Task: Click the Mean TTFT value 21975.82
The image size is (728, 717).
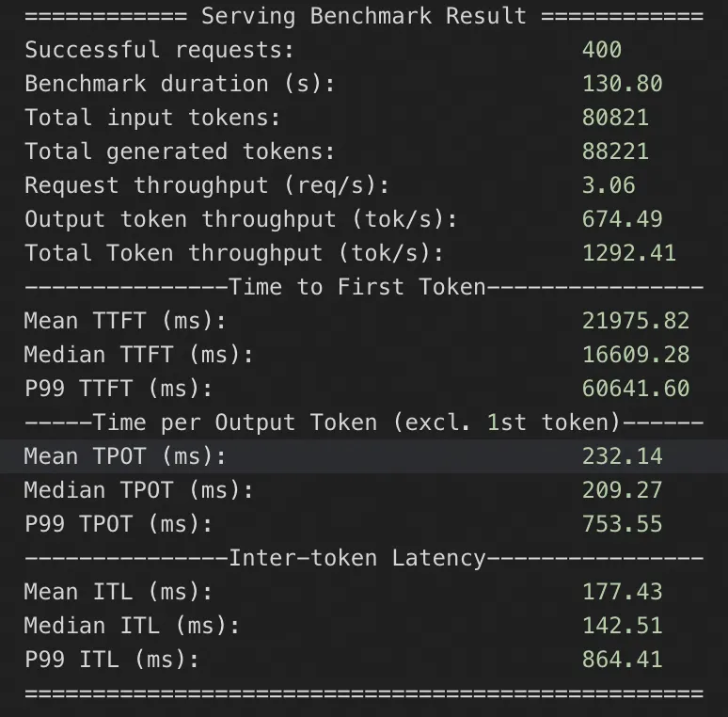Action: (636, 321)
